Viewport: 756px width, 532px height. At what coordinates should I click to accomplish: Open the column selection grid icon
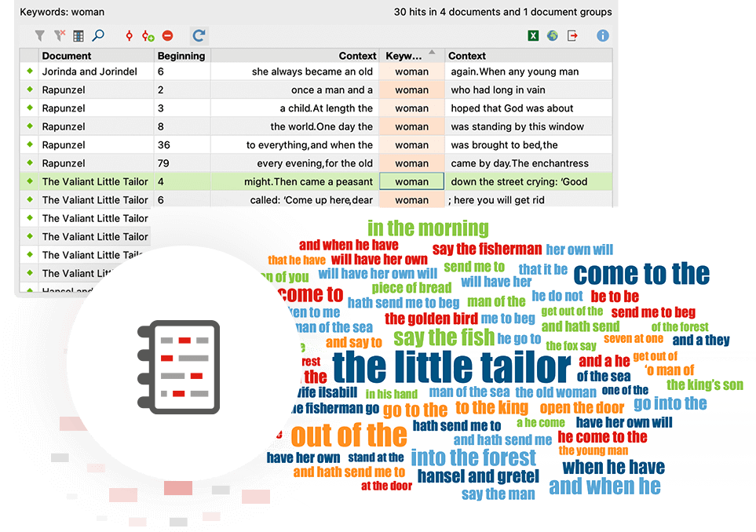pos(79,35)
